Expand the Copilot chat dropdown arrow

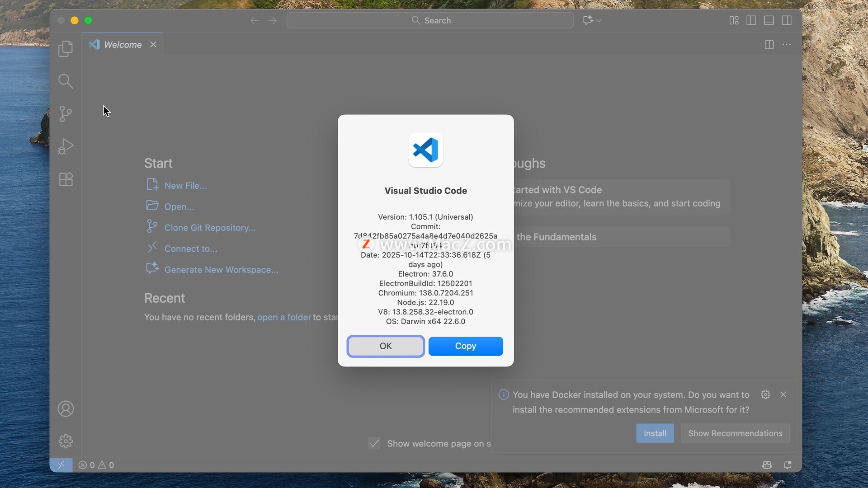[x=599, y=21]
